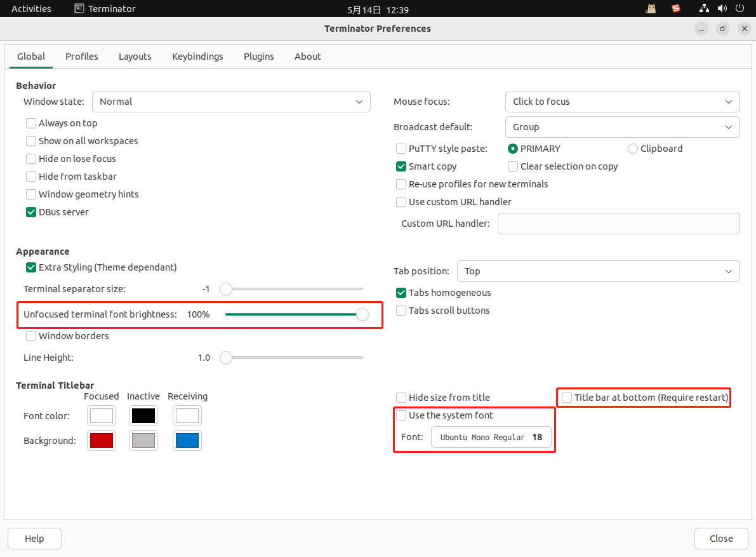Viewport: 756px width, 557px height.
Task: Check Re-use profiles for new terminals
Action: (401, 184)
